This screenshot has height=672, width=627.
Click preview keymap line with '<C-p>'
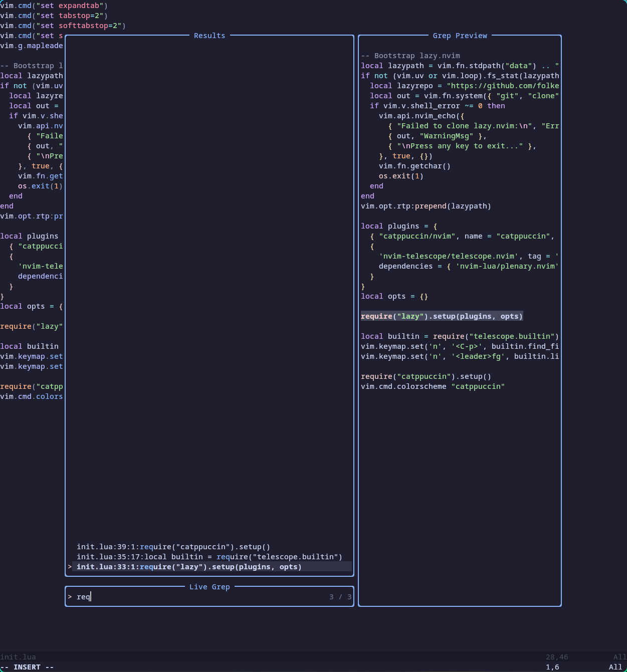(x=460, y=346)
